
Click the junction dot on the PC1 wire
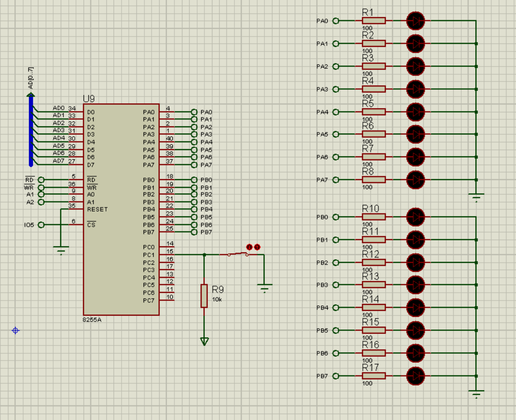204,254
